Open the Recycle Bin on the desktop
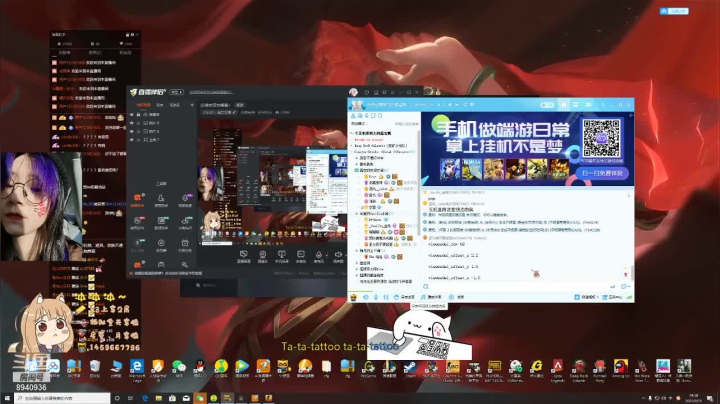Image resolution: width=720 pixels, height=404 pixels. click(x=95, y=366)
